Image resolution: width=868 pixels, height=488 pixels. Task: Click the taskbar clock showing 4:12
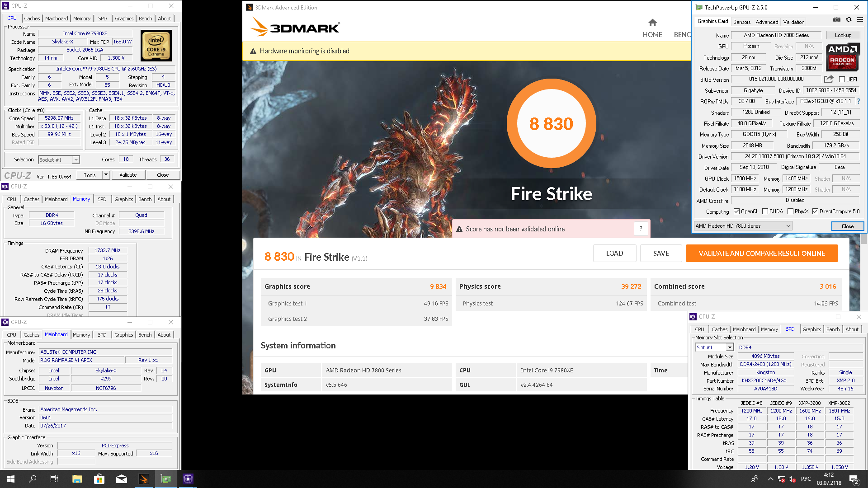[x=829, y=479]
